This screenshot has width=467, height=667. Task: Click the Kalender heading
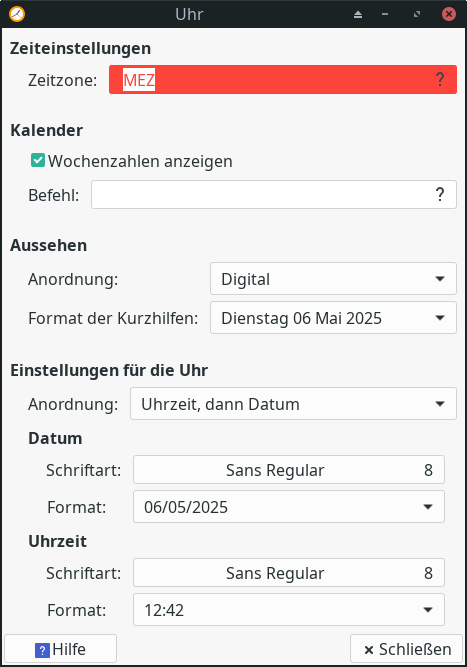(47, 130)
